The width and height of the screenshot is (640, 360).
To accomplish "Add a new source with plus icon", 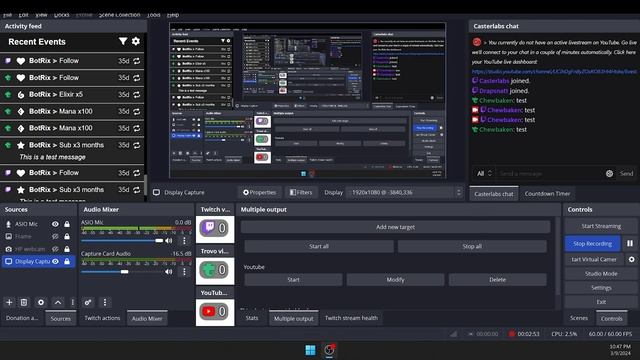I will 9,302.
